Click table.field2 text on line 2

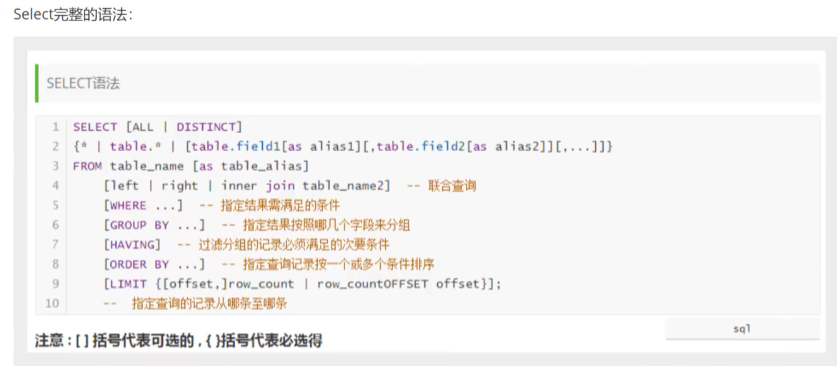point(421,146)
